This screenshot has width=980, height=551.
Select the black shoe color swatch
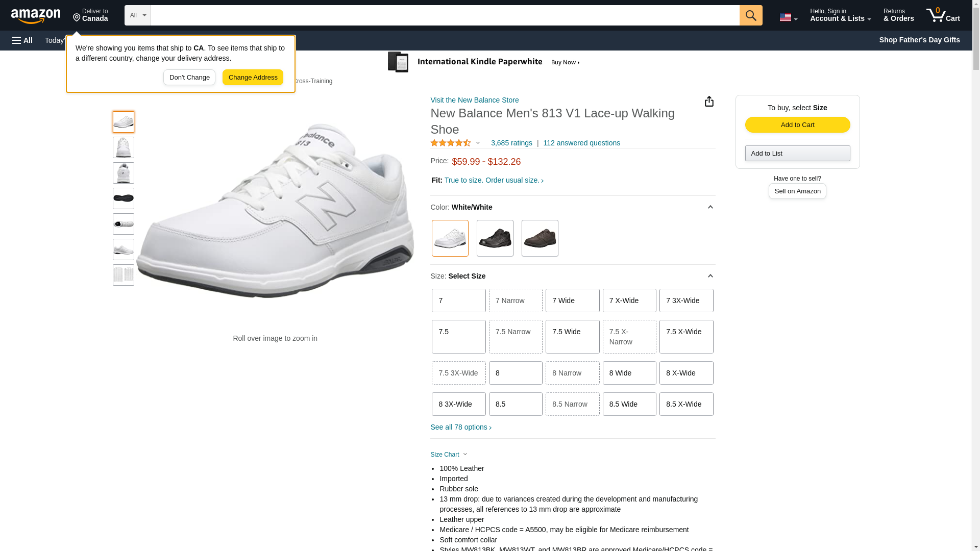pos(495,238)
